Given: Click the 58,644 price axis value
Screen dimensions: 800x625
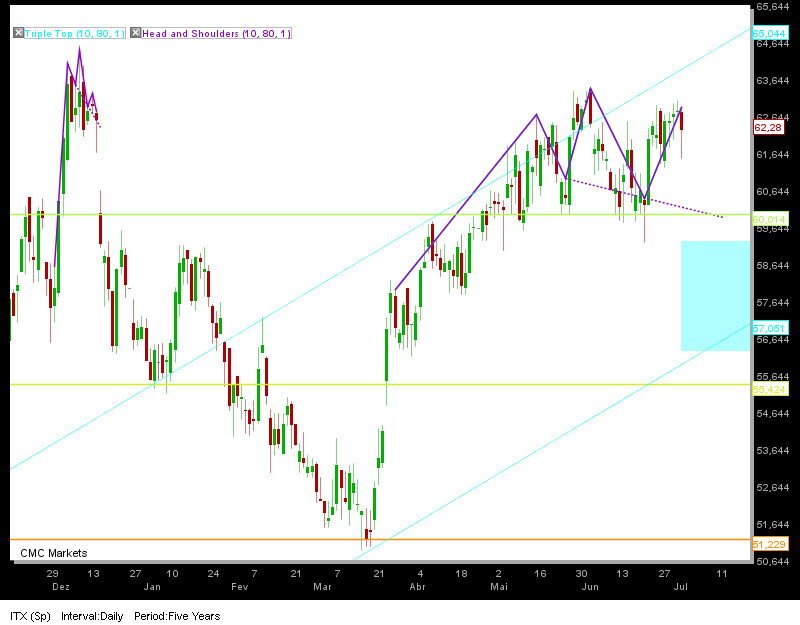Looking at the screenshot, I should 772,265.
